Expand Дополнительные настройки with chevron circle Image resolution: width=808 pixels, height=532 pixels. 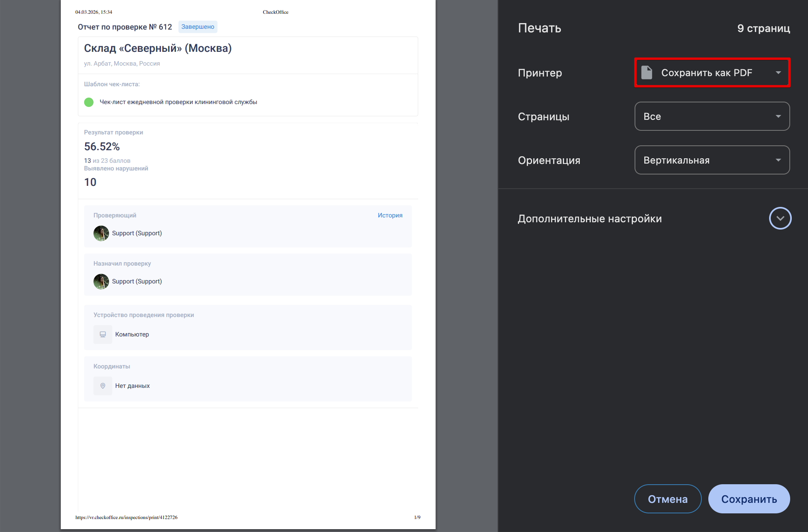pyautogui.click(x=780, y=218)
